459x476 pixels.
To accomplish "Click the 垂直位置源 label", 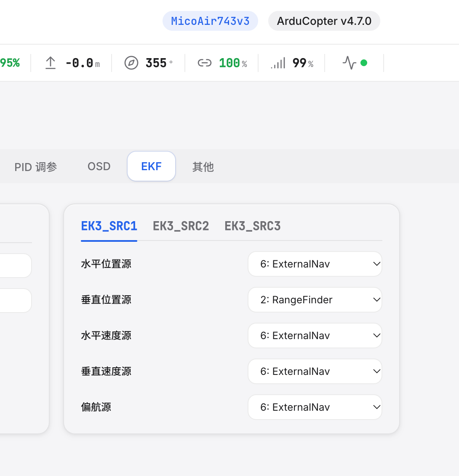I will [106, 300].
